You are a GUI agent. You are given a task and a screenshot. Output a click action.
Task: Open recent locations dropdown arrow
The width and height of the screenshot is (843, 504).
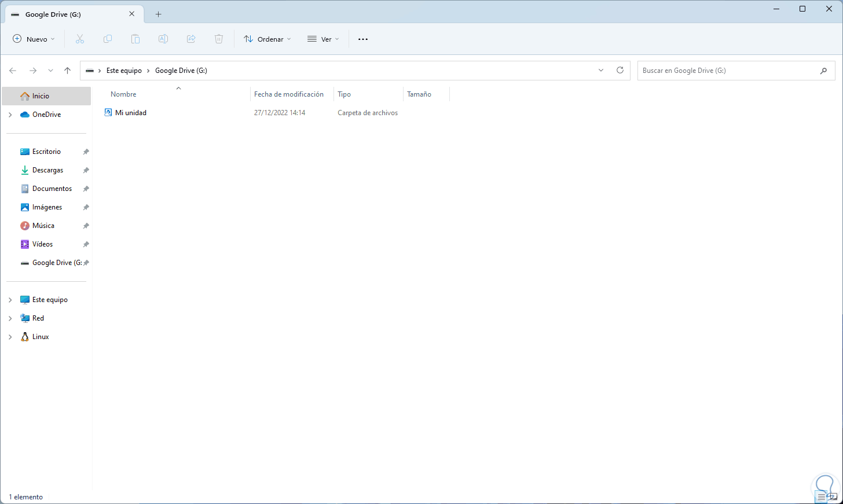point(50,71)
